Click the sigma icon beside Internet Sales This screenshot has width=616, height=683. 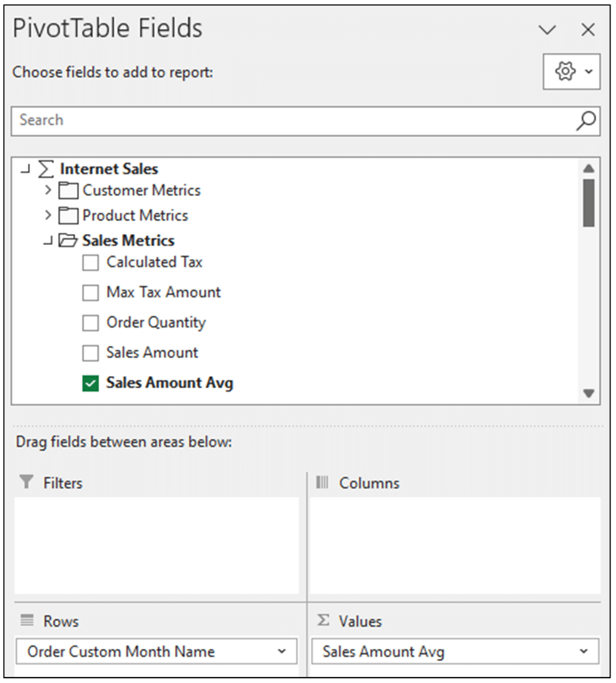click(45, 169)
